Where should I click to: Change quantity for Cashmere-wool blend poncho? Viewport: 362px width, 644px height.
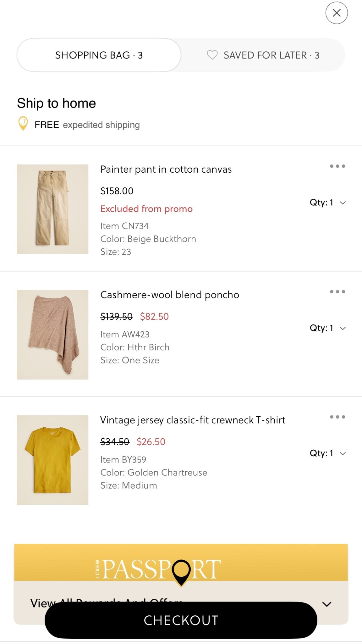tap(327, 328)
